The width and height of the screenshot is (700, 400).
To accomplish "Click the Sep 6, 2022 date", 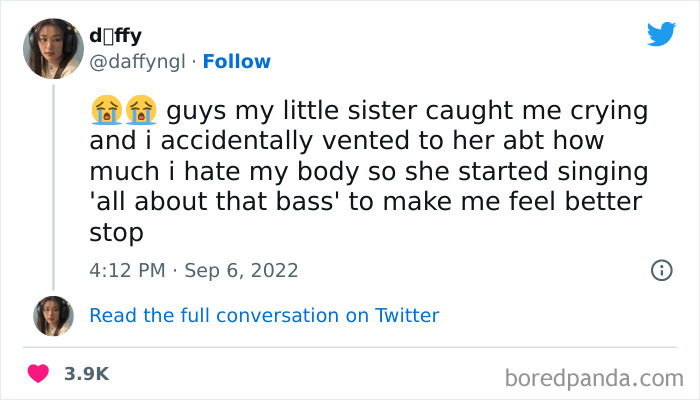I will [x=241, y=271].
